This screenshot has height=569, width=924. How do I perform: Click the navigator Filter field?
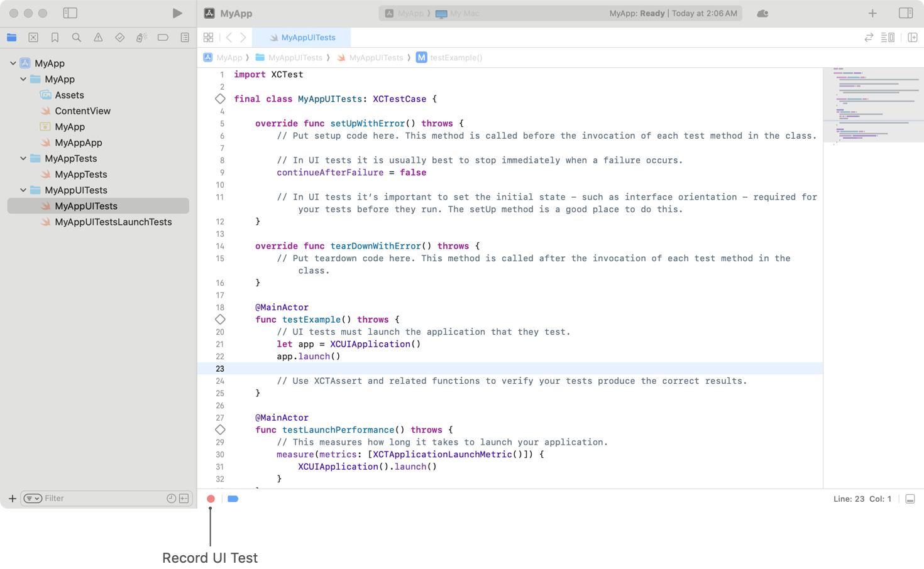[x=101, y=499]
